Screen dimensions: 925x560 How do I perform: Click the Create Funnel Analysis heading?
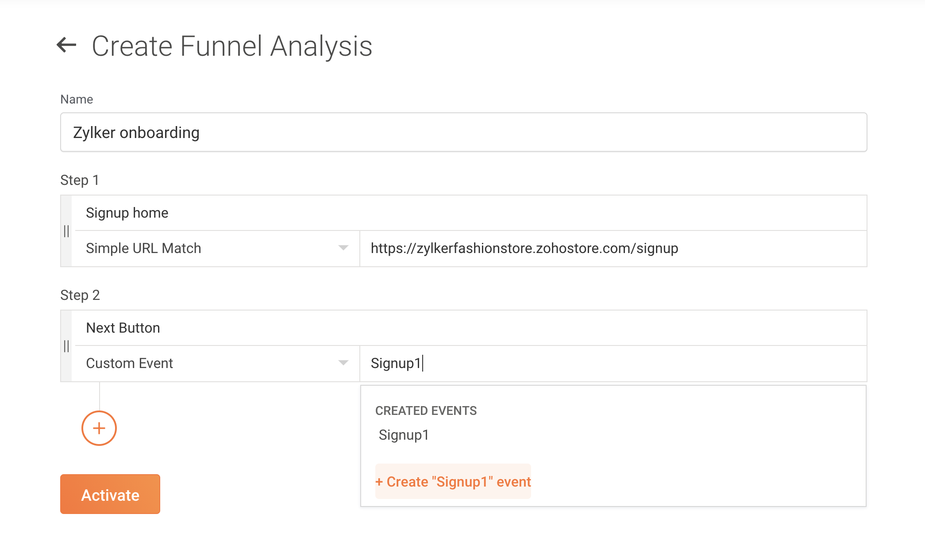[232, 46]
